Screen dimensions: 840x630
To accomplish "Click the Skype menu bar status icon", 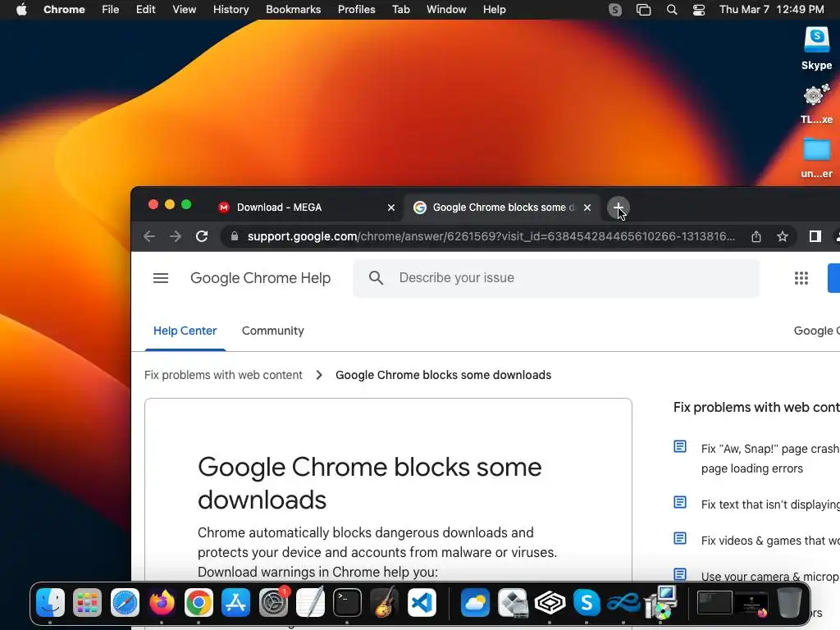I will click(615, 10).
